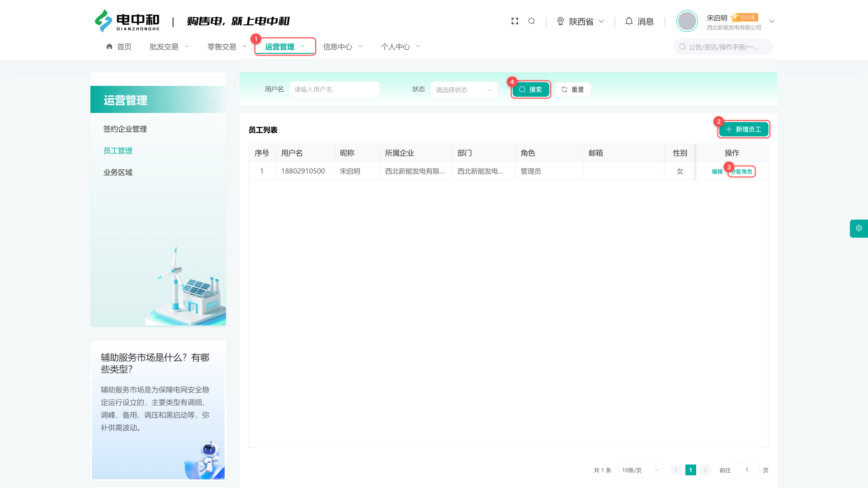Image resolution: width=868 pixels, height=488 pixels.
Task: Click the 性别 column header
Action: [x=680, y=153]
